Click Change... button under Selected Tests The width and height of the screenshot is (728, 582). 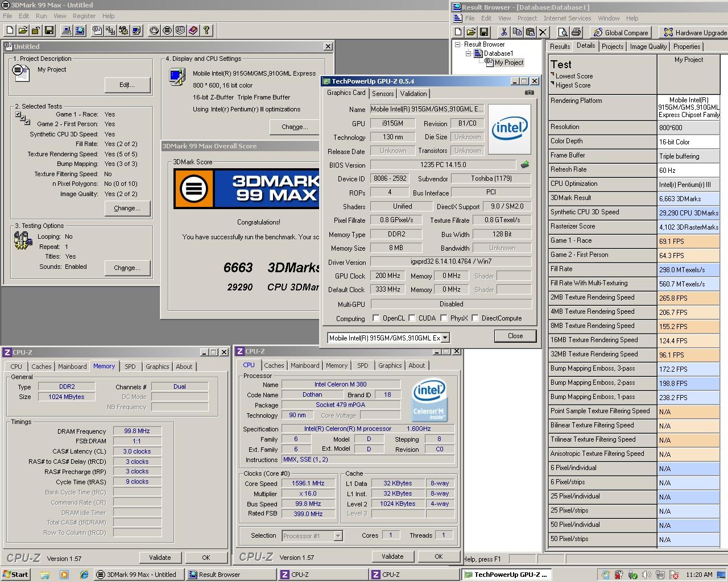pyautogui.click(x=127, y=208)
